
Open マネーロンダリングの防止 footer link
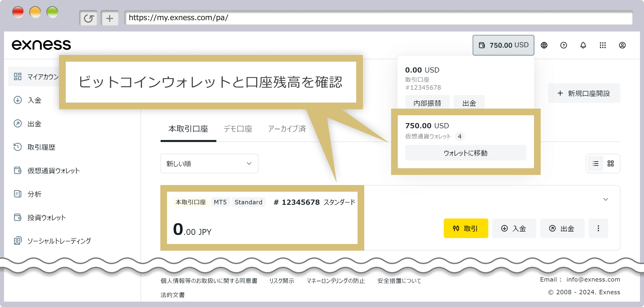[x=336, y=281]
